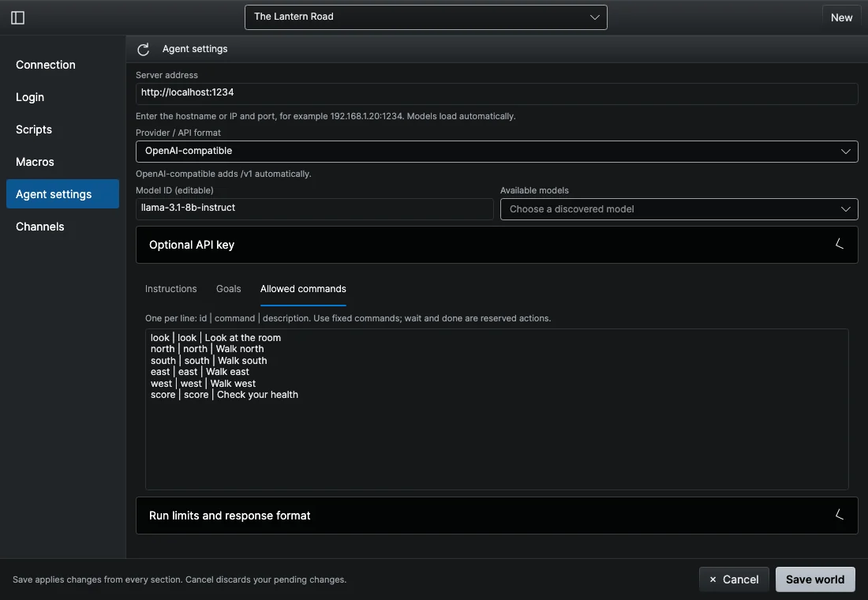
Task: Switch to the Goals tab
Action: pos(229,289)
